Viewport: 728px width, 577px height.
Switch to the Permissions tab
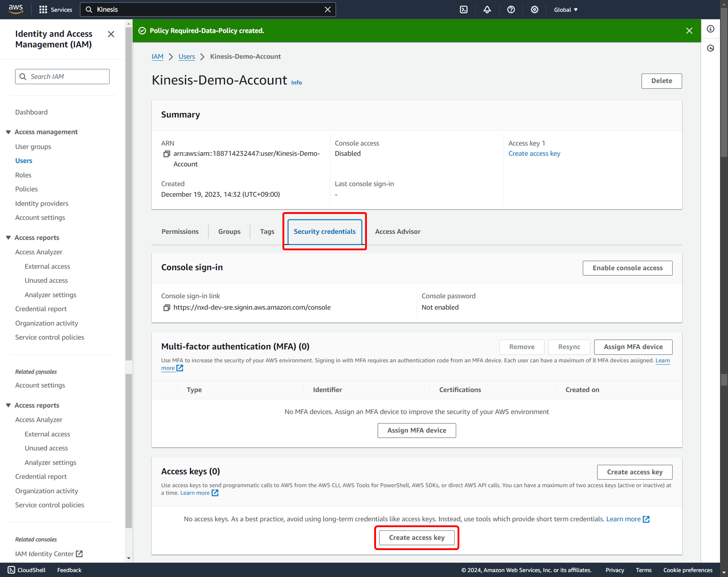coord(180,232)
